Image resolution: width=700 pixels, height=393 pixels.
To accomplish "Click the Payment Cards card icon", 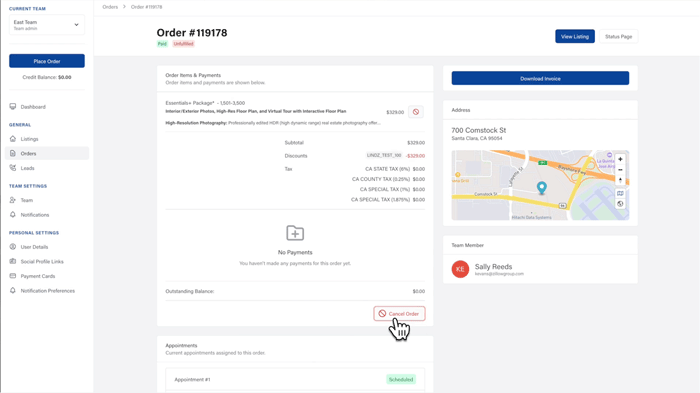I will pos(12,276).
